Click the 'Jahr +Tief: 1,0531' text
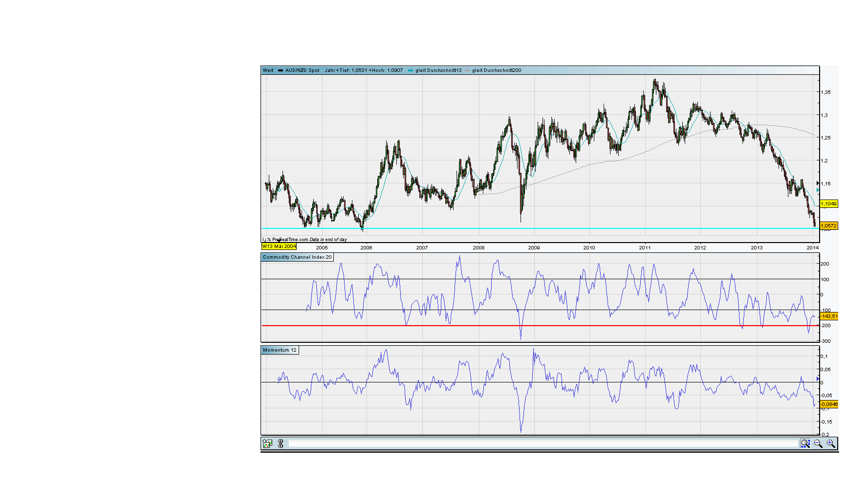Viewport: 868px width, 491px height. coord(346,70)
